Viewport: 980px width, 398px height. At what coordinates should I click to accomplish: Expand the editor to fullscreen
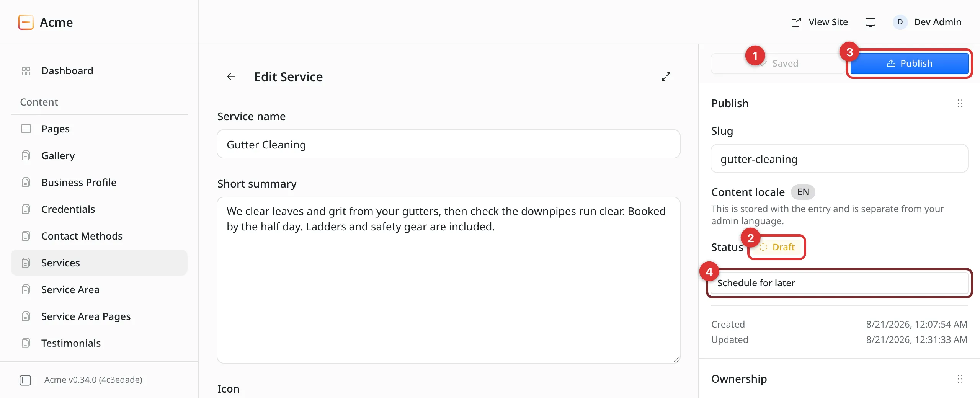point(666,77)
